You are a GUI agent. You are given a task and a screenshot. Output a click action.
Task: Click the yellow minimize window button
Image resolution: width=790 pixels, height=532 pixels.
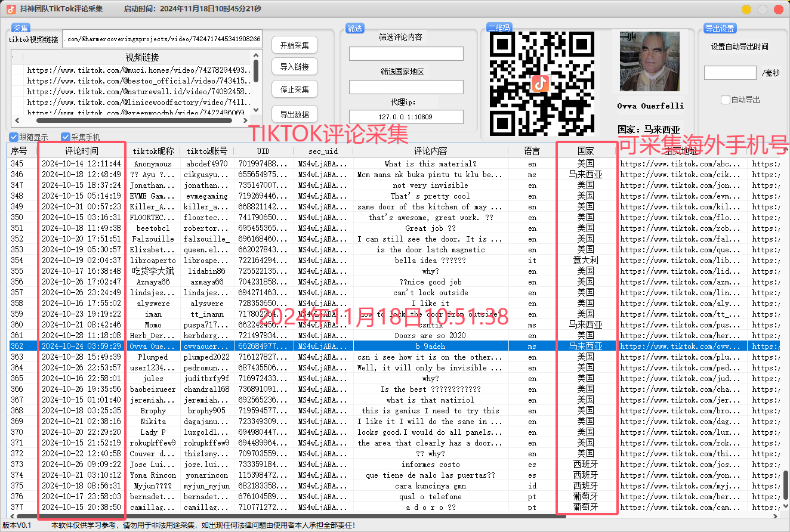point(746,10)
